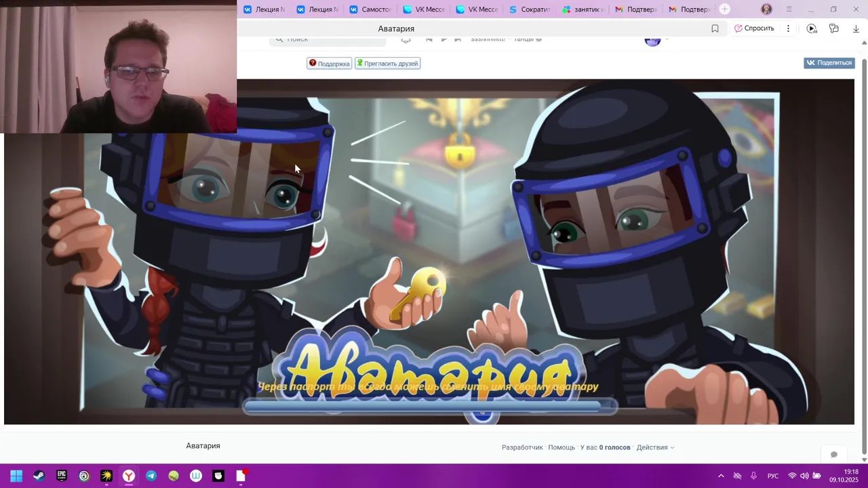
Task: Click the crossed-out tray icon beside the microphone
Action: (737, 476)
